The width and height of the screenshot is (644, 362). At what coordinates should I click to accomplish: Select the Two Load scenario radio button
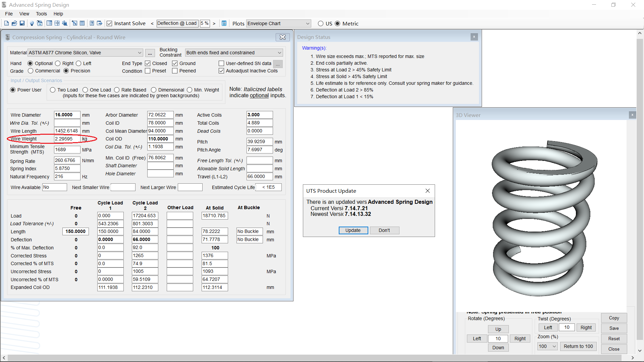point(53,90)
